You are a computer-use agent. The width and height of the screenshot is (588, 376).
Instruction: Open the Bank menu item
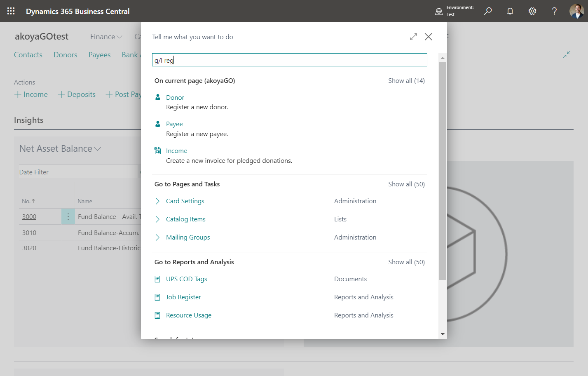[131, 55]
